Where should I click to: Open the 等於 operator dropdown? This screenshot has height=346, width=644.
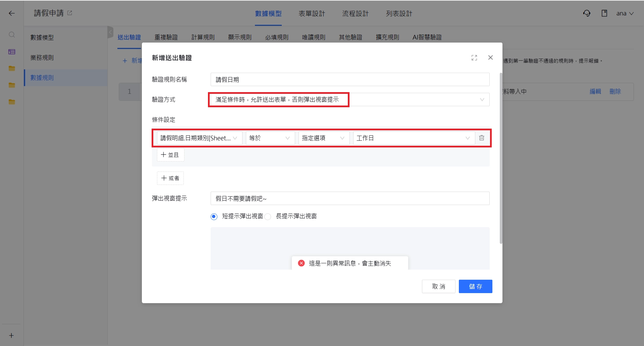(270, 138)
